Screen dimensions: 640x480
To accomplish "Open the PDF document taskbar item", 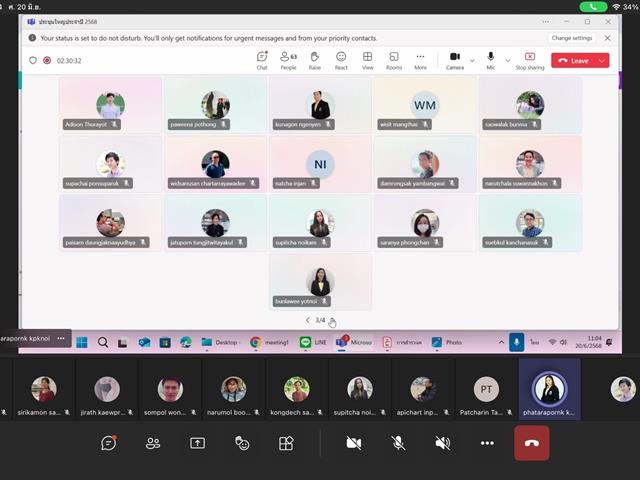I will [402, 342].
